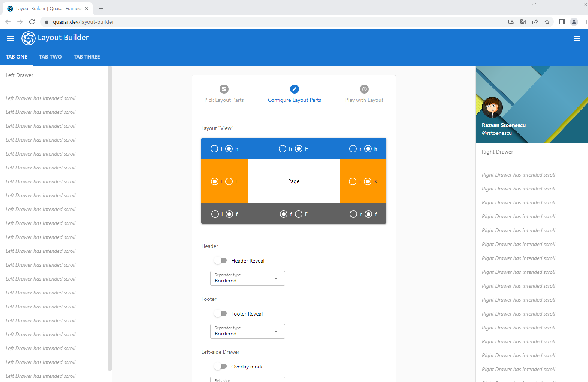Open the left drawer hamburger menu
Viewport: 588px width, 382px height.
point(11,38)
